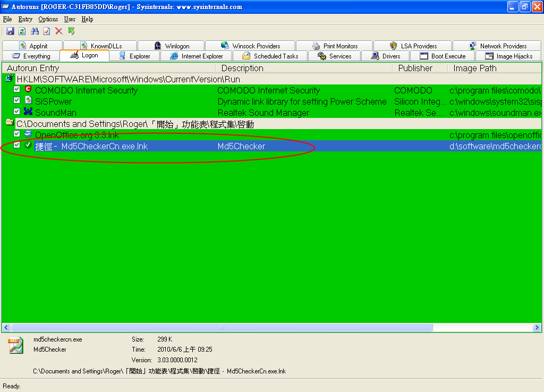Switch to the Drivers tab
Viewport: 544px width, 392px height.
coord(386,56)
